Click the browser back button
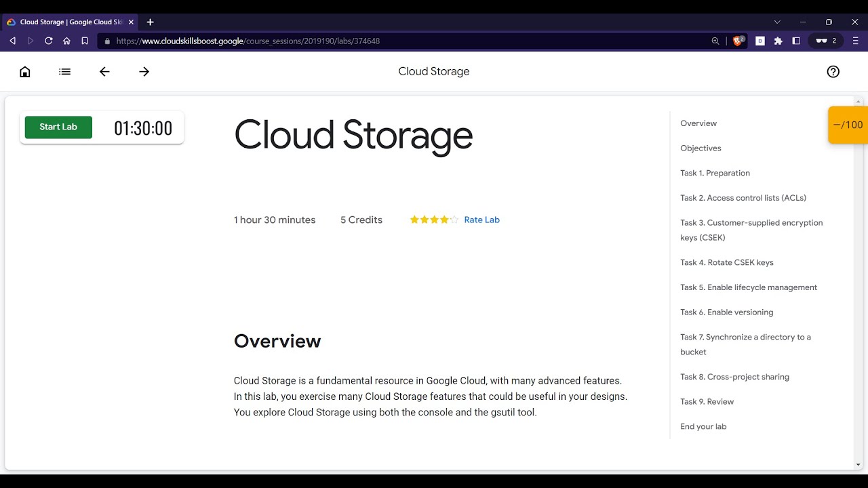 tap(12, 41)
